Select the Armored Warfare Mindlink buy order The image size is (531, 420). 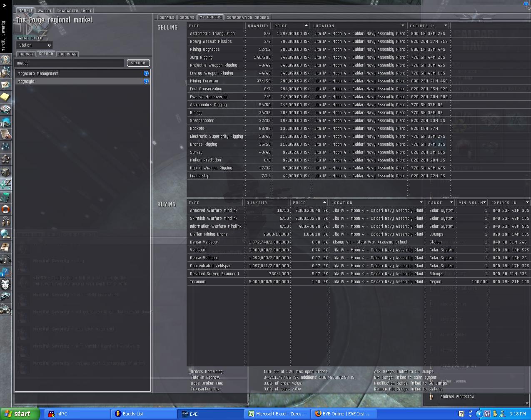pos(359,210)
